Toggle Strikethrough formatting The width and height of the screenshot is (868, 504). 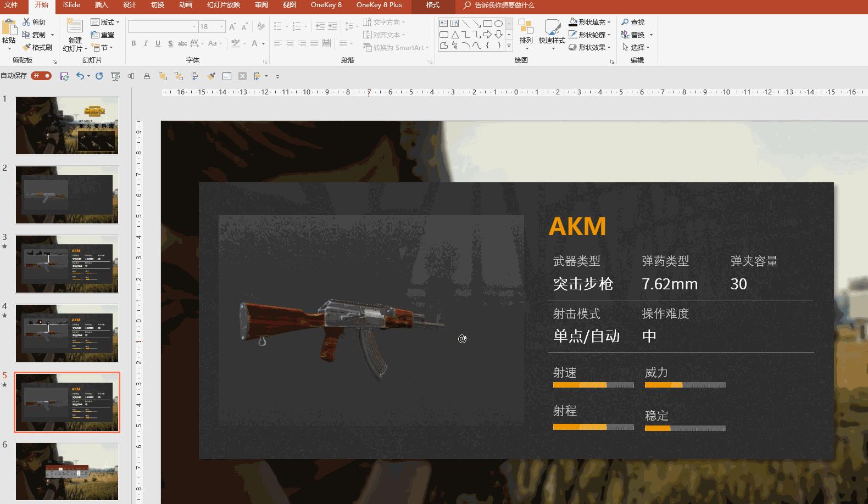[x=182, y=43]
